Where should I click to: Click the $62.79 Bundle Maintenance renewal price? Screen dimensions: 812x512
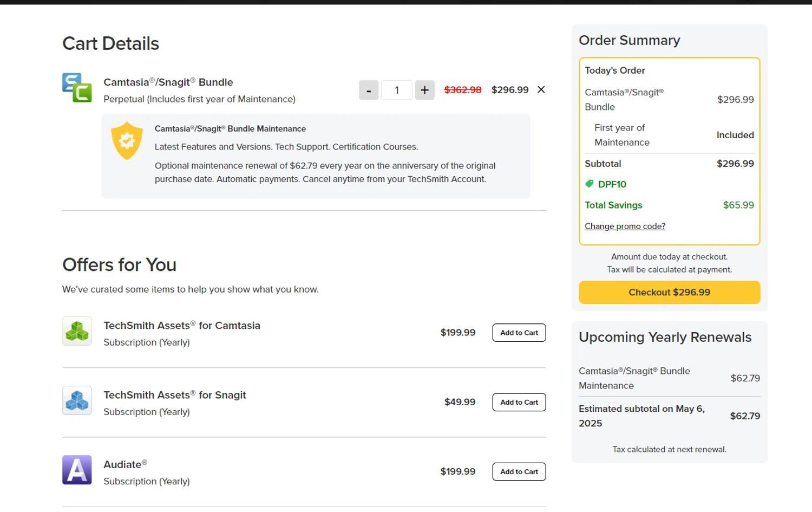coord(745,378)
